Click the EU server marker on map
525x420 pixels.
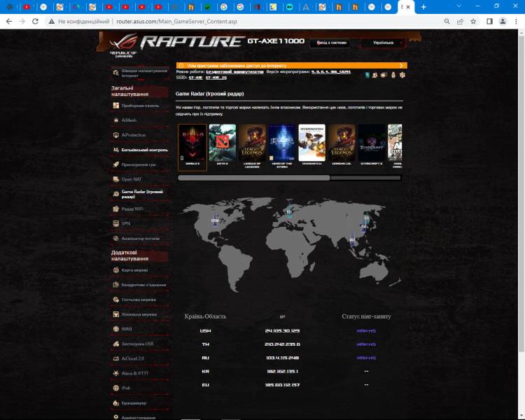[289, 211]
